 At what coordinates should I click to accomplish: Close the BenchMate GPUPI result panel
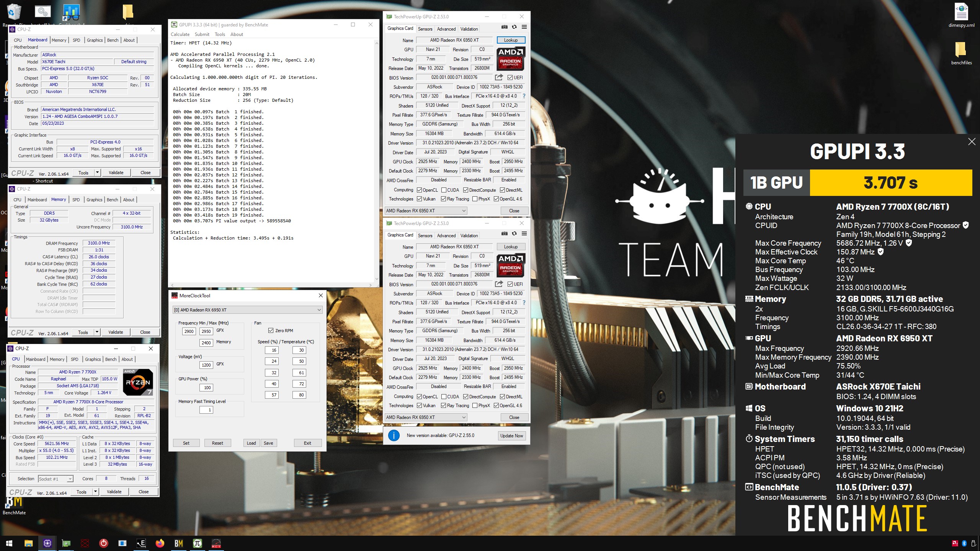tap(972, 142)
